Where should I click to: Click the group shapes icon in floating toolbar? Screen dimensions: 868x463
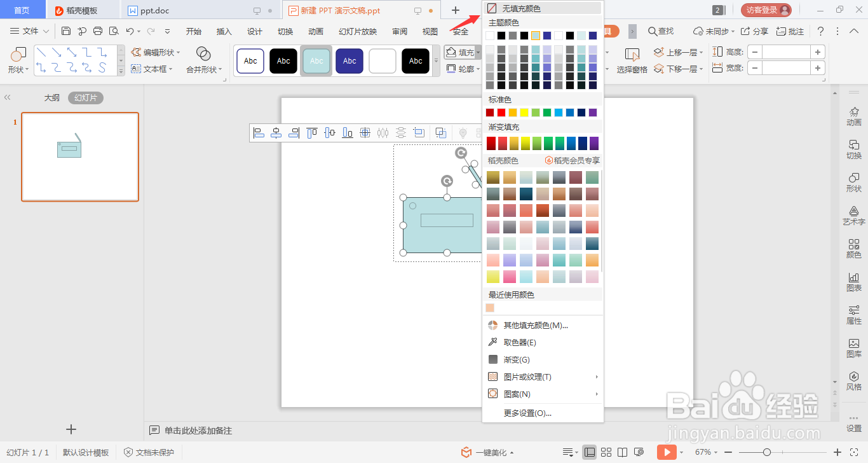coord(440,133)
